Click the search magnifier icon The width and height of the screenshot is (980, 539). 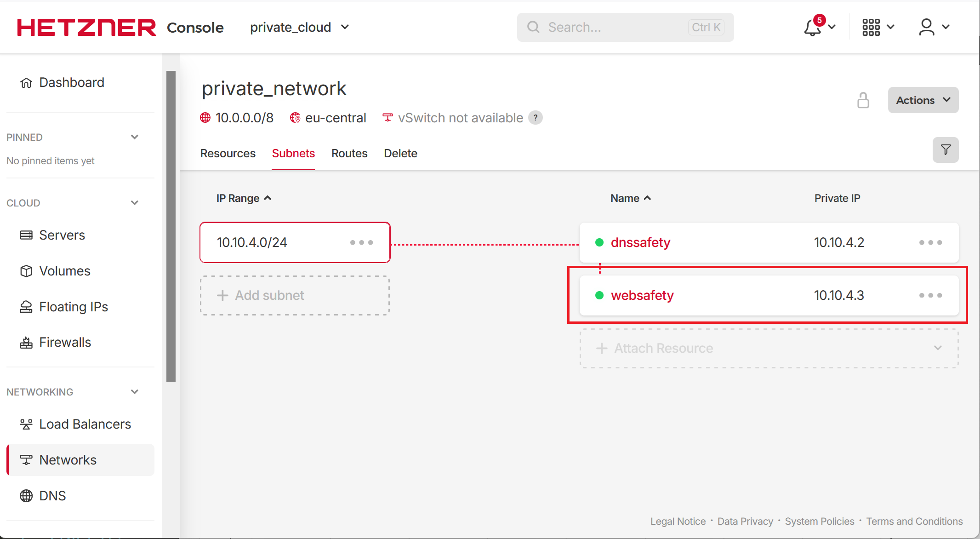(533, 27)
